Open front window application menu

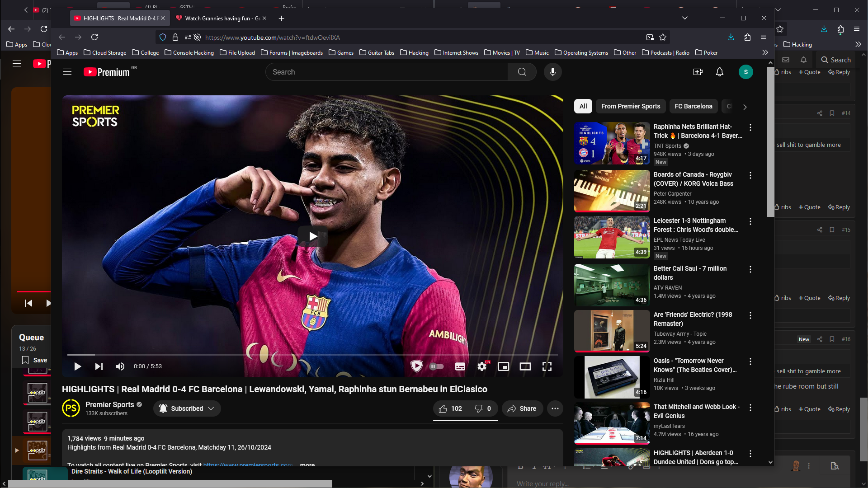[764, 37]
